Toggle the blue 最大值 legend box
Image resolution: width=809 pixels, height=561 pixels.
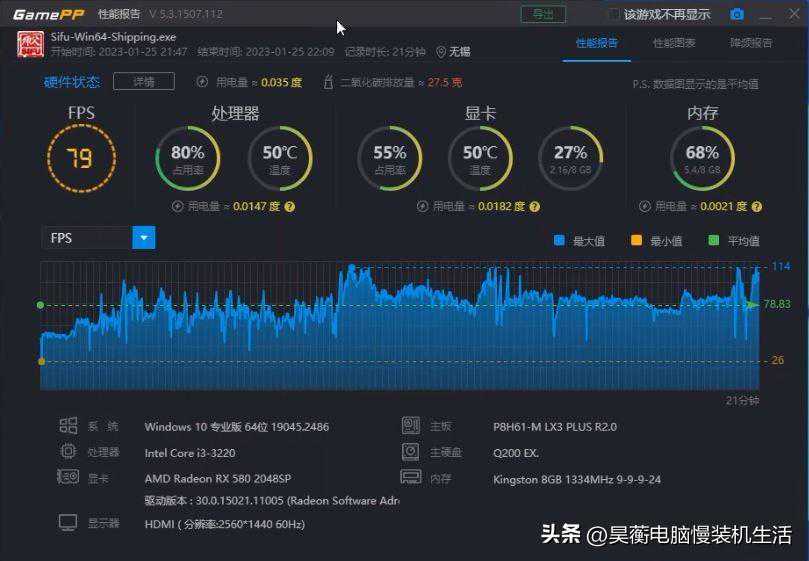[559, 240]
